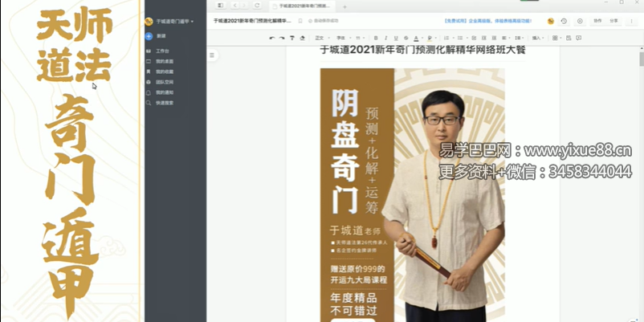Insert a bulleted list

(460, 38)
